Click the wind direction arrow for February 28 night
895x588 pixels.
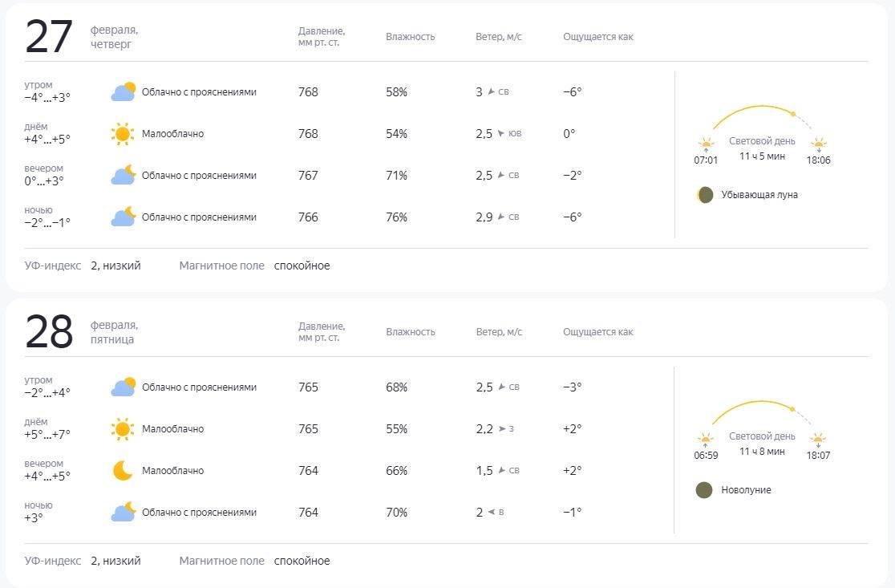(491, 513)
